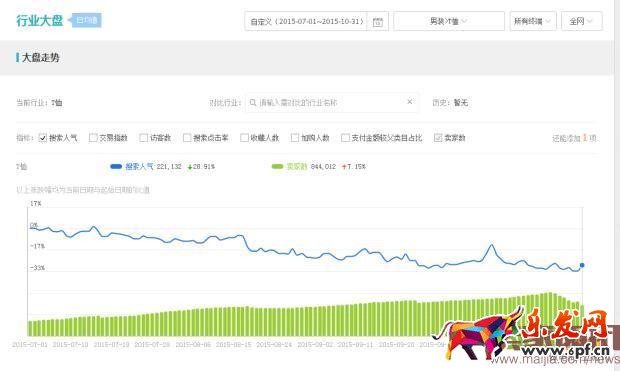Click the 2015-09-11 axis date label
The height and width of the screenshot is (371, 620).
click(x=355, y=344)
